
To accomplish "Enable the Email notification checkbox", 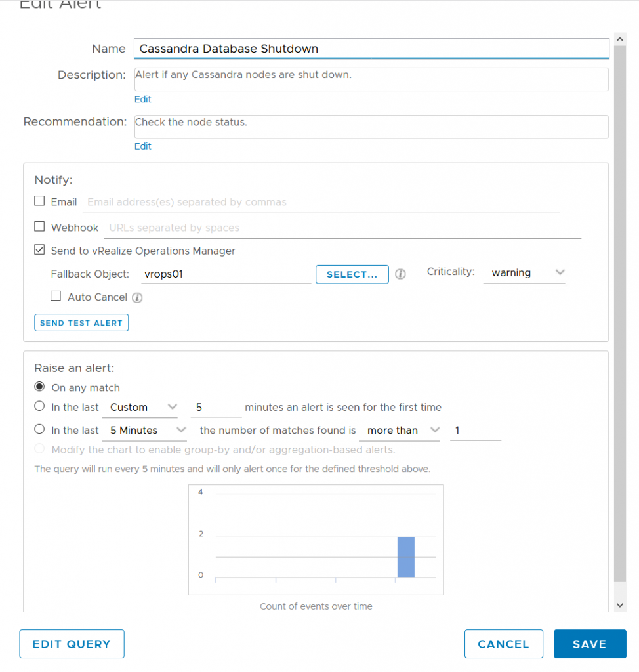I will click(39, 201).
